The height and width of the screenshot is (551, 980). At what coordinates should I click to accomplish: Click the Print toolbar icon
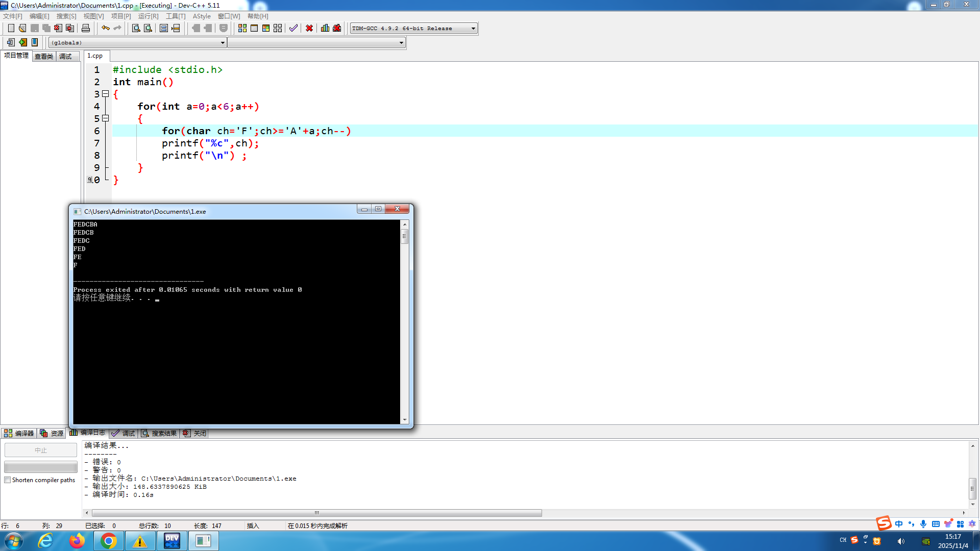coord(86,28)
